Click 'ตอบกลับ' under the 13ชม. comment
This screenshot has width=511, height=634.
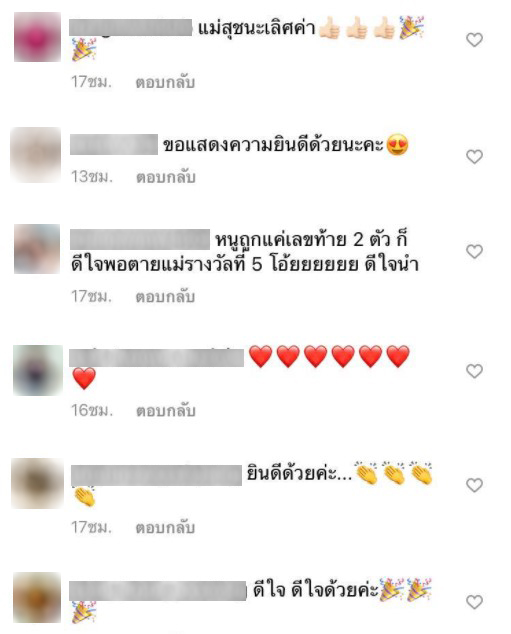click(x=165, y=177)
